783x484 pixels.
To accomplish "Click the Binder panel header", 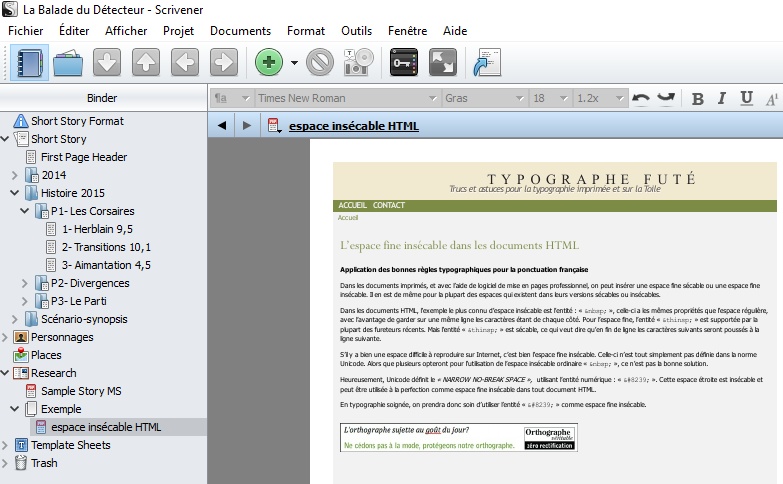I will click(102, 98).
